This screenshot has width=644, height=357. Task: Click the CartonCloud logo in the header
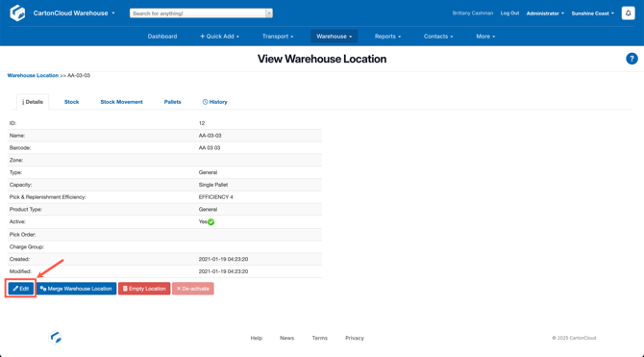point(17,13)
